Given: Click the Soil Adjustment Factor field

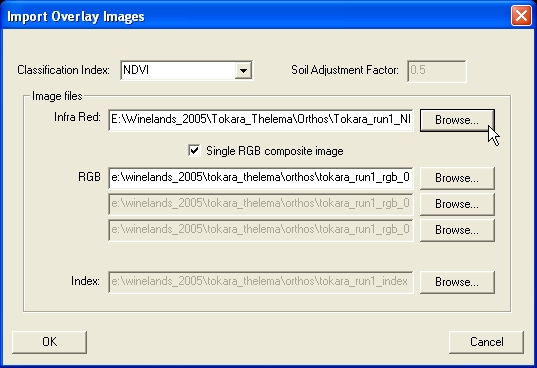Looking at the screenshot, I should point(437,71).
